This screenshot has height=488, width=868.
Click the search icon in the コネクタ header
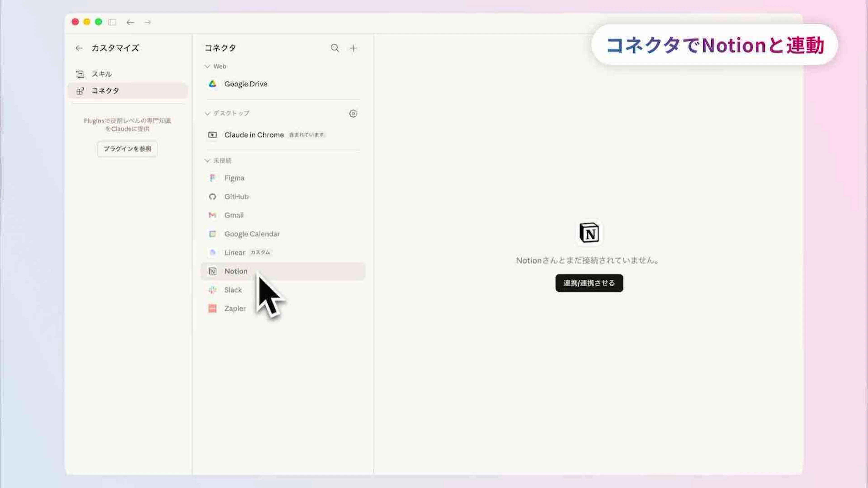335,48
